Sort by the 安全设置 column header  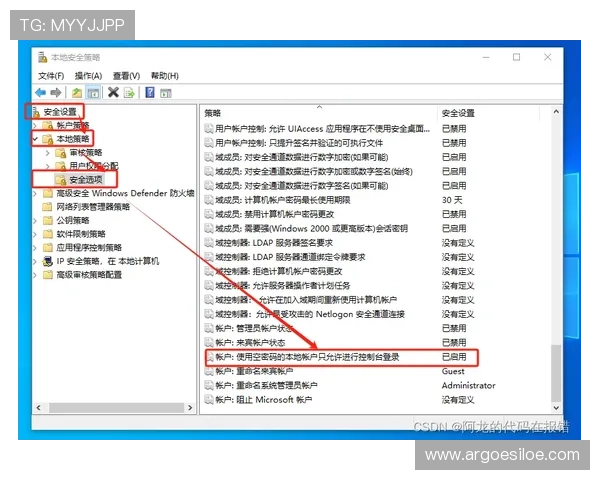[488, 113]
